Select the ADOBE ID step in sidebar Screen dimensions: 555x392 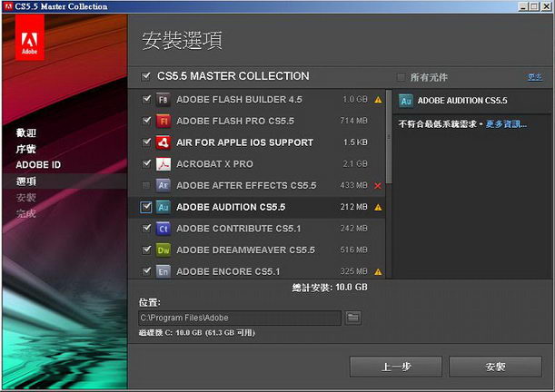point(38,165)
